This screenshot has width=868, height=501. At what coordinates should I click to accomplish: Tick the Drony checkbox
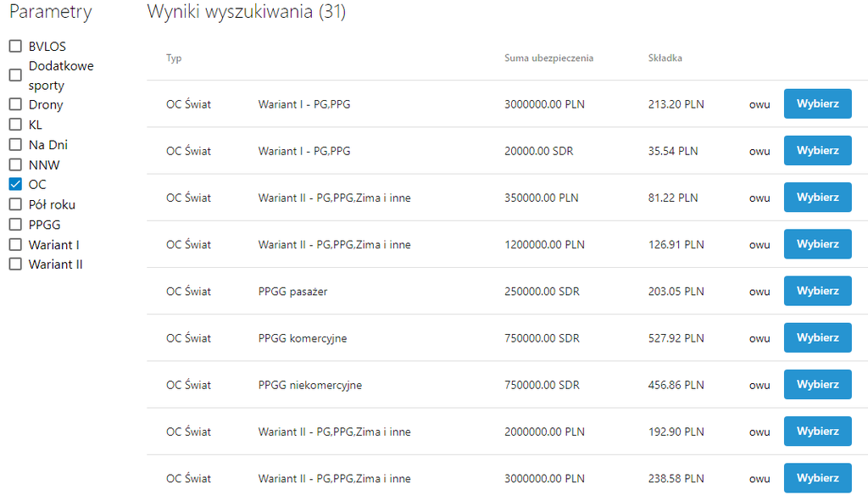tap(15, 104)
